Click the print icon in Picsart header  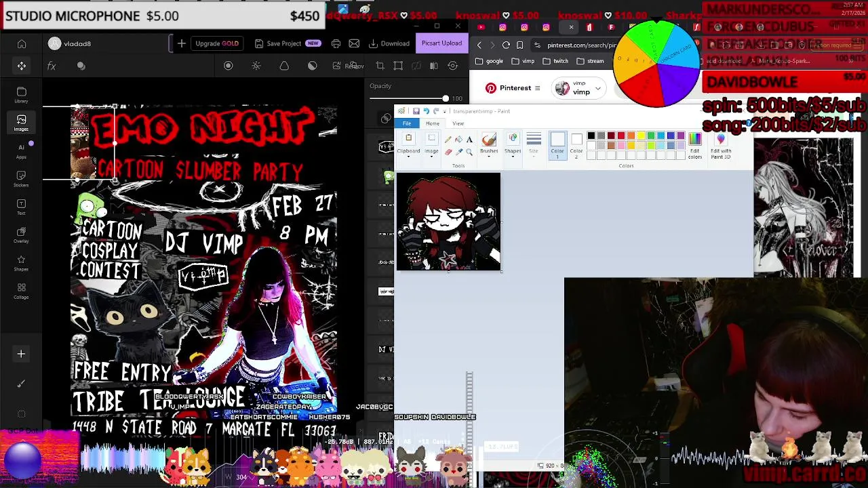tap(336, 43)
